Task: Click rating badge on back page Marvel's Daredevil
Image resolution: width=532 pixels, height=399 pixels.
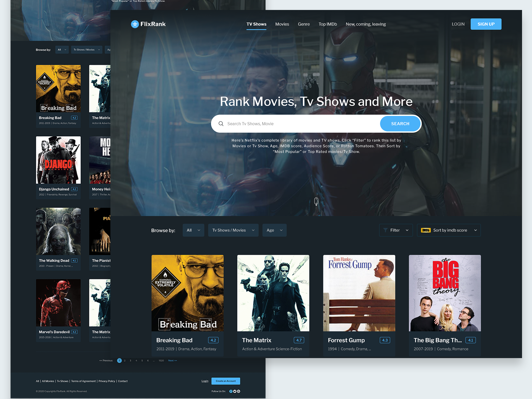Action: tap(74, 332)
